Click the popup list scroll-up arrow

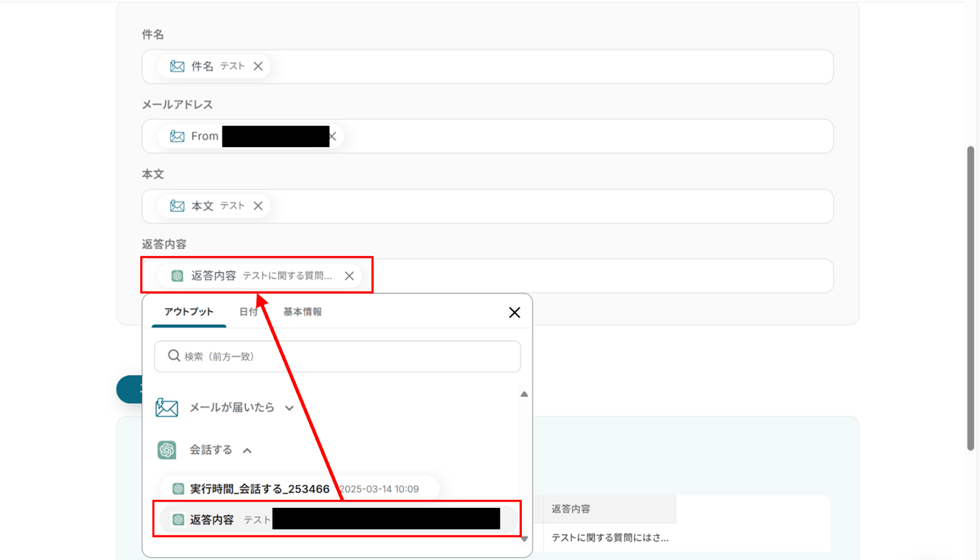coord(524,394)
